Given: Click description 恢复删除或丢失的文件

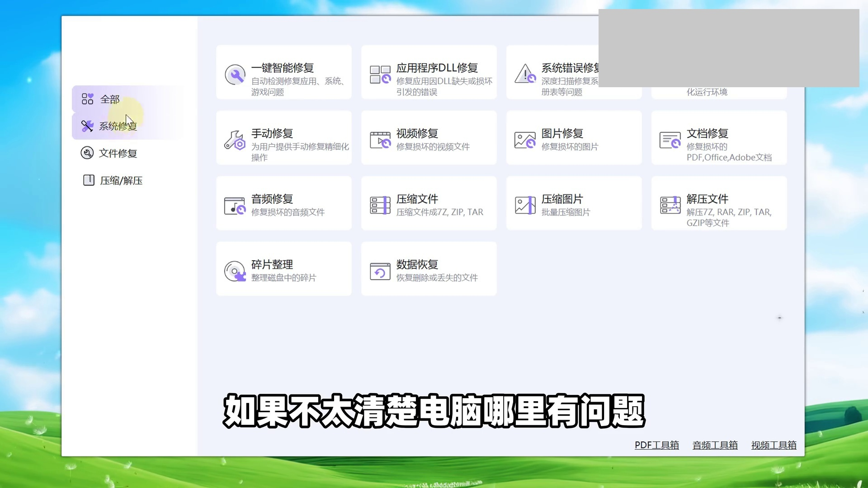Looking at the screenshot, I should 437,277.
